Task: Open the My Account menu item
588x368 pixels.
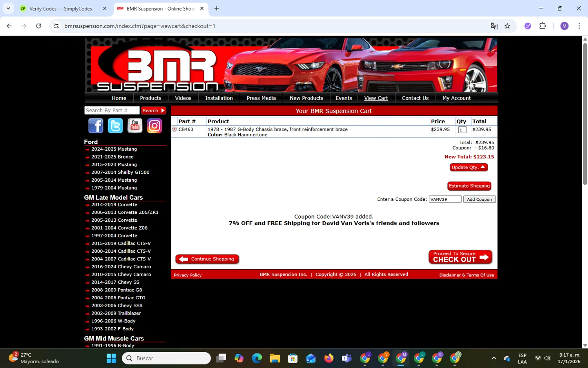Action: pos(456,98)
